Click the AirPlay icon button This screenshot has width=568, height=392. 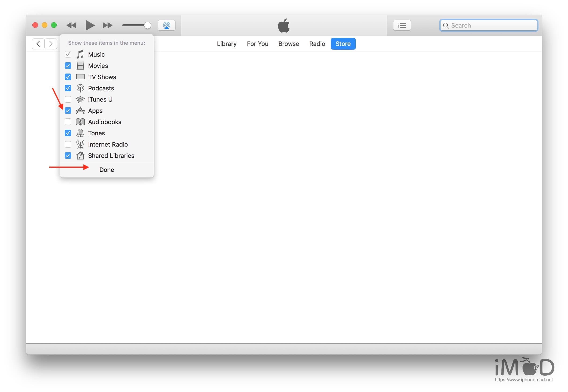tap(166, 25)
